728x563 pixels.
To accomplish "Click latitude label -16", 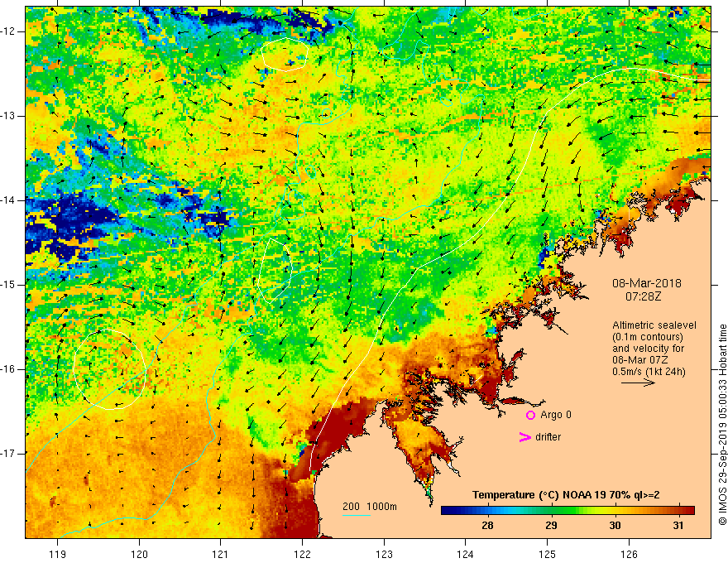I will (8, 369).
